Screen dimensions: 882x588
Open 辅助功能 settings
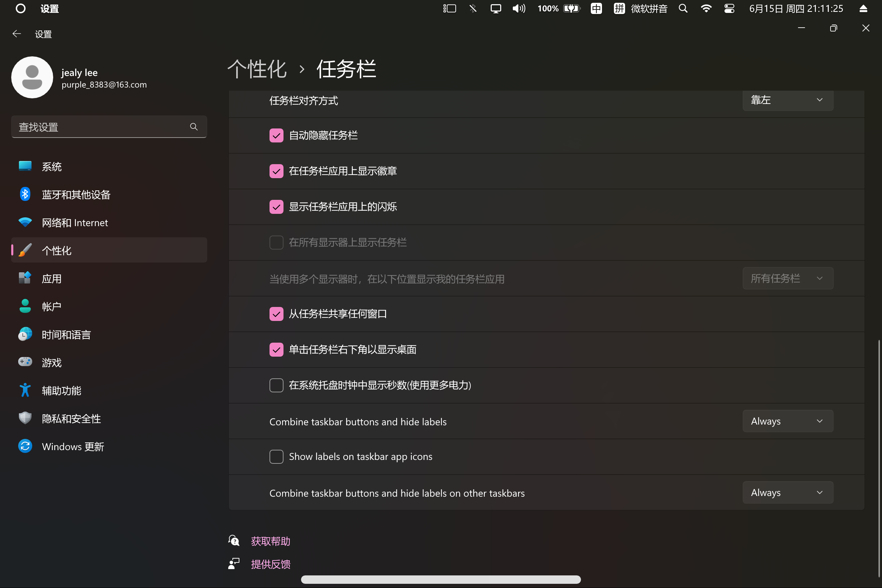tap(109, 390)
